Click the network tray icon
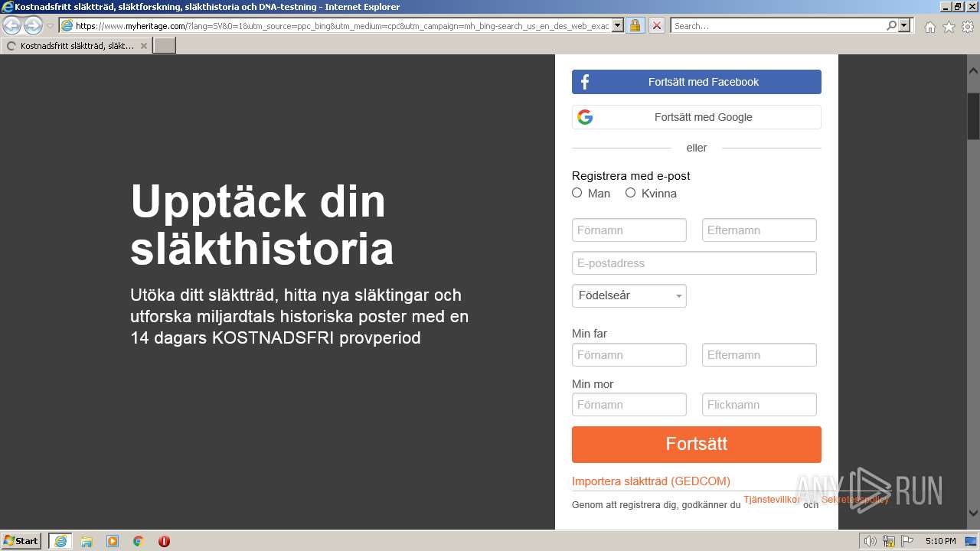Screen dimensions: 980x551 [889, 541]
